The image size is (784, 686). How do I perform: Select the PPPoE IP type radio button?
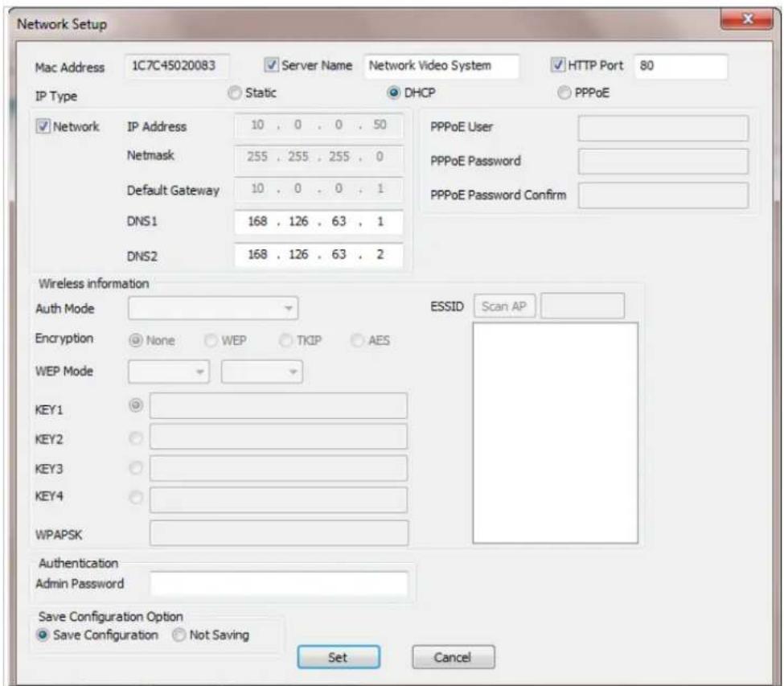(564, 93)
